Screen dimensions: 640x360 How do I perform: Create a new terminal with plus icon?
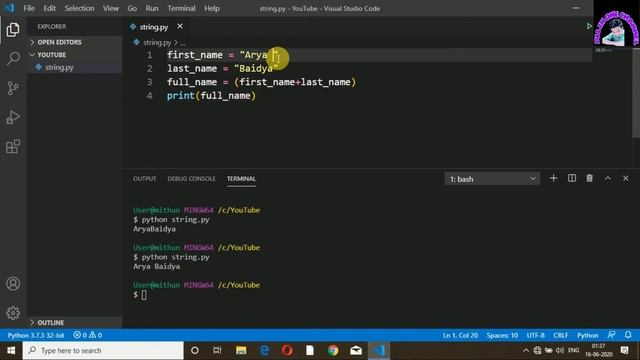553,178
